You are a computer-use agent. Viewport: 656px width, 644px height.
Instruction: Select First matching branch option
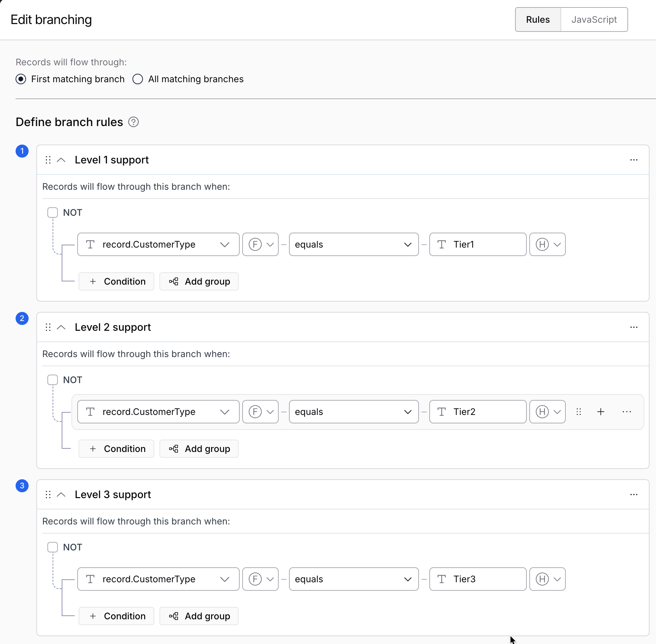[x=21, y=79]
